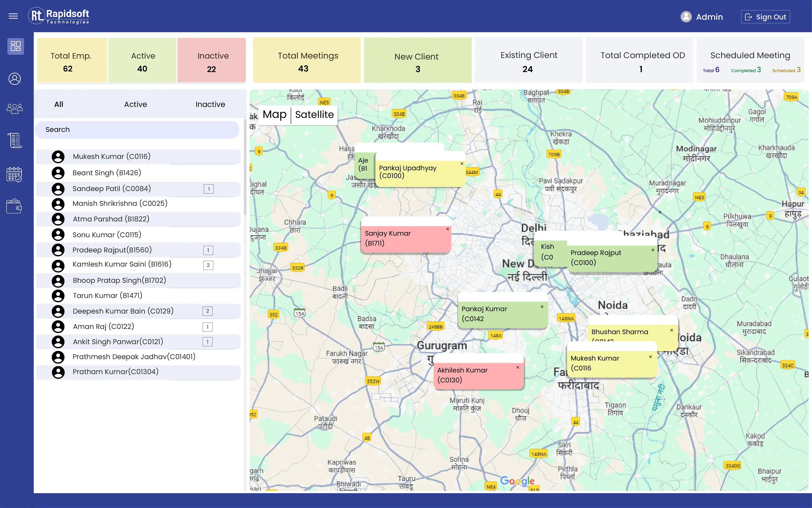Close Akhilesh Kumar map popup

(x=518, y=368)
